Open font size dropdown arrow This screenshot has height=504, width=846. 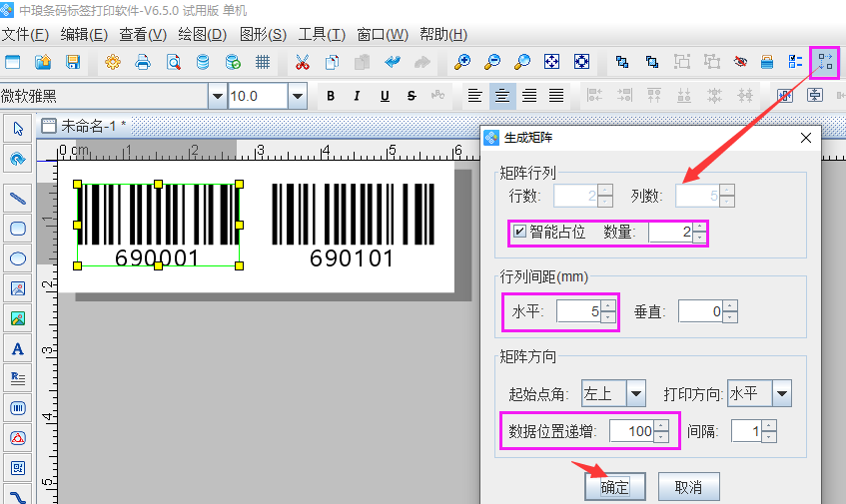[x=298, y=97]
